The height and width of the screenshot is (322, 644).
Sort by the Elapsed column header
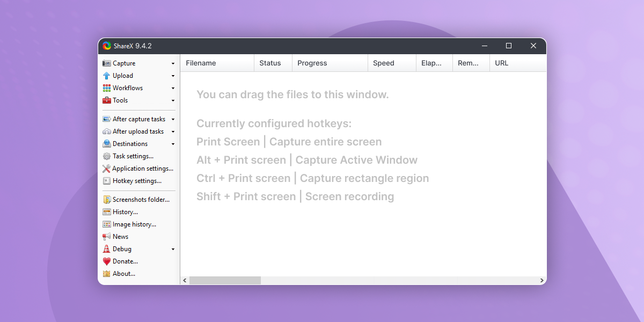435,63
